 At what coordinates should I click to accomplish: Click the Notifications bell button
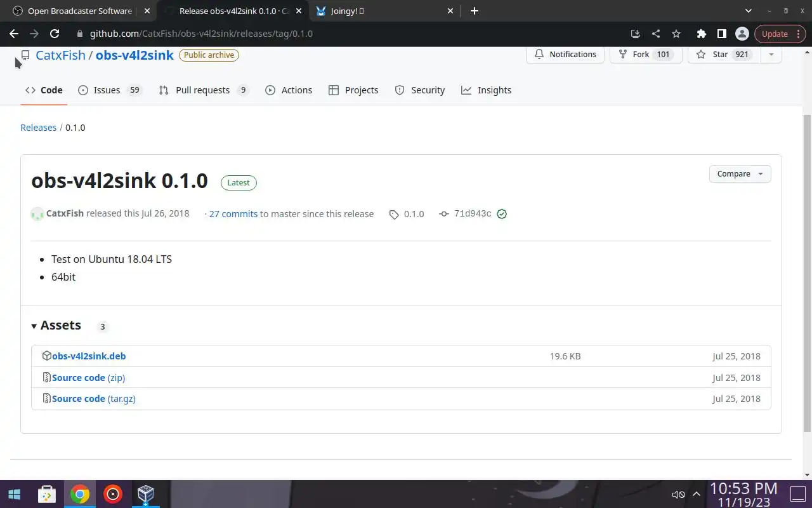(565, 55)
